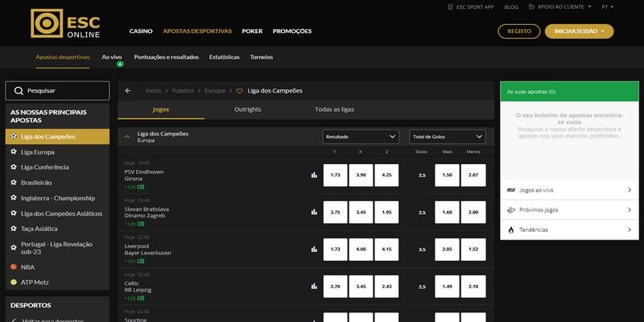Viewport: 644px width, 322px height.
Task: Open statistics icon for Celtic match
Action: pyautogui.click(x=314, y=287)
